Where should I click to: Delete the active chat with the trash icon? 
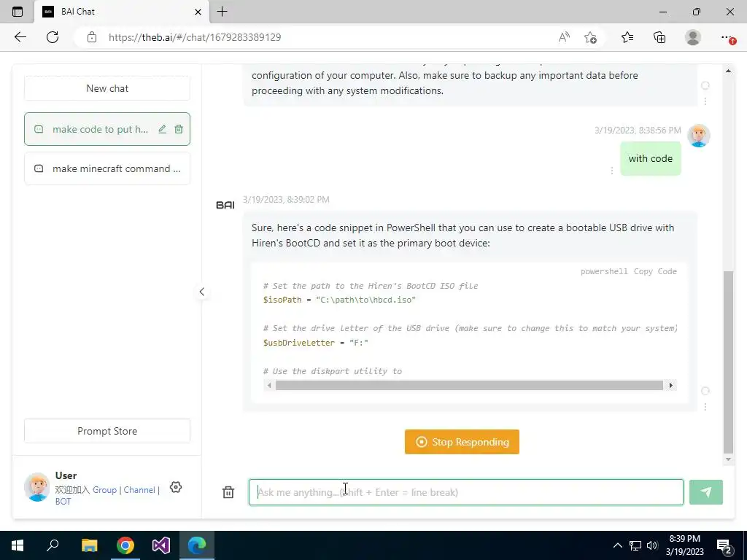click(x=179, y=129)
